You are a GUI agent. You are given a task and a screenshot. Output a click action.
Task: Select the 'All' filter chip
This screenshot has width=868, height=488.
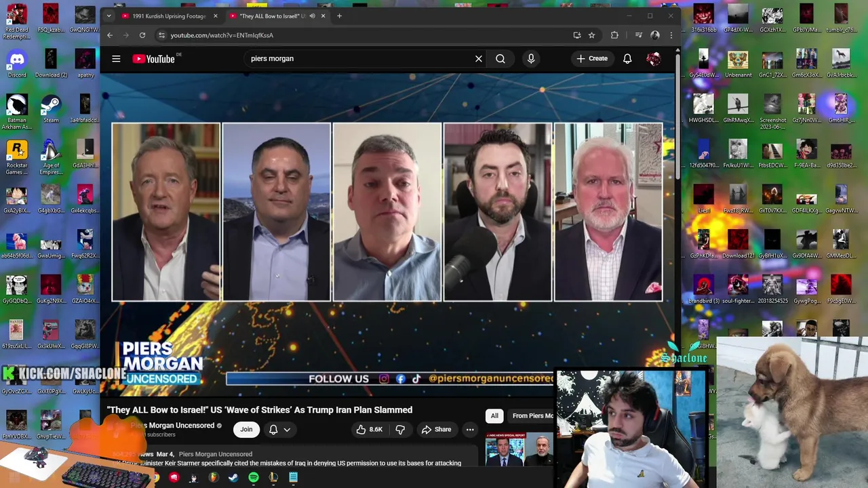pyautogui.click(x=494, y=415)
